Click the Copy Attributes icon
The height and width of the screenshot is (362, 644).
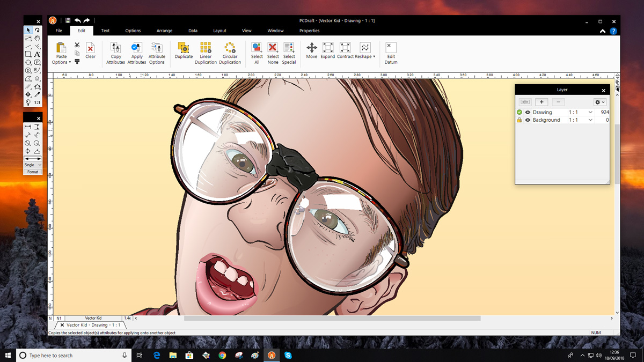(116, 48)
